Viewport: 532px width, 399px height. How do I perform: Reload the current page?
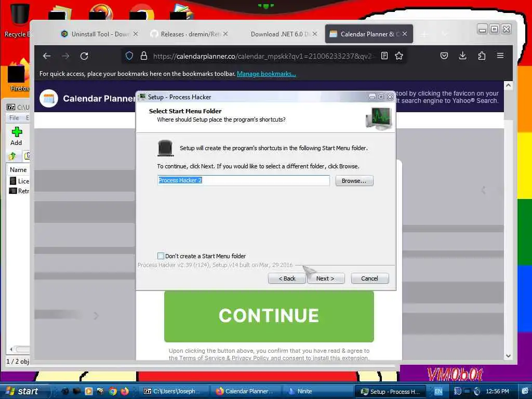(84, 56)
